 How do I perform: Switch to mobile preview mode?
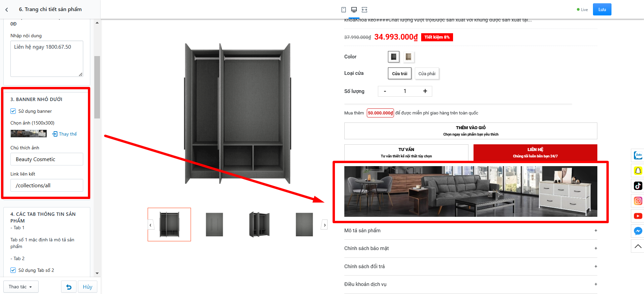coord(344,10)
